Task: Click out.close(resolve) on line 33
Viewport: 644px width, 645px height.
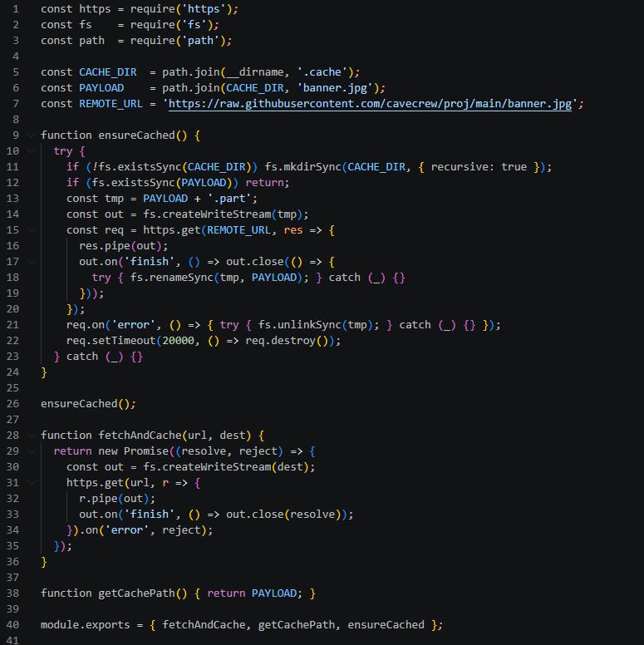Action: [x=283, y=515]
